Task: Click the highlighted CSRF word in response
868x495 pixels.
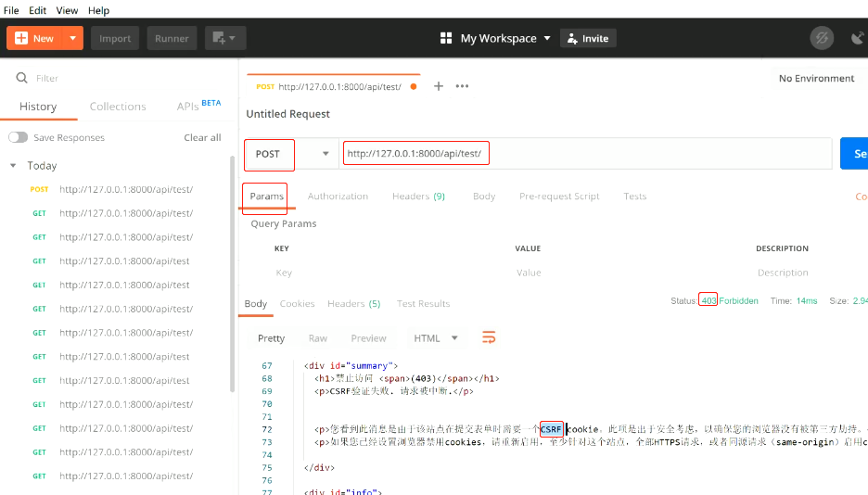Action: point(552,429)
